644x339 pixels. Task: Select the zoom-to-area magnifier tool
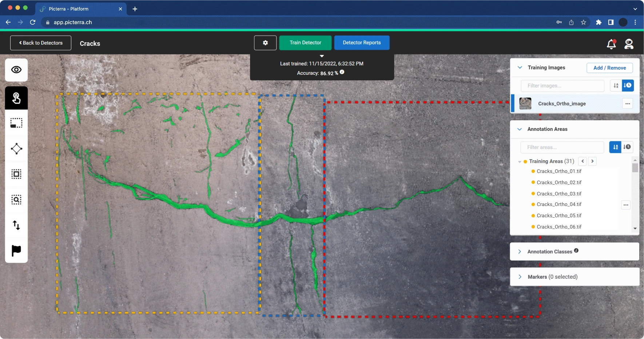pyautogui.click(x=16, y=199)
